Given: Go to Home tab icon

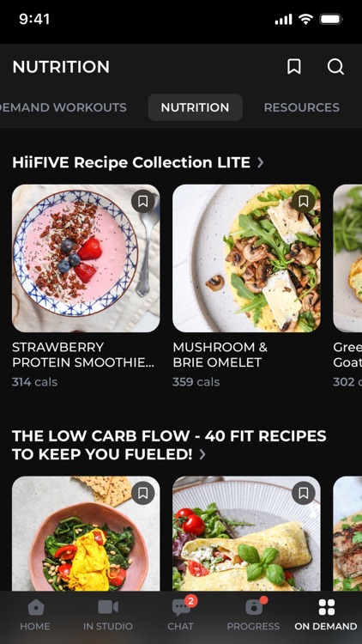Looking at the screenshot, I should coord(35,607).
